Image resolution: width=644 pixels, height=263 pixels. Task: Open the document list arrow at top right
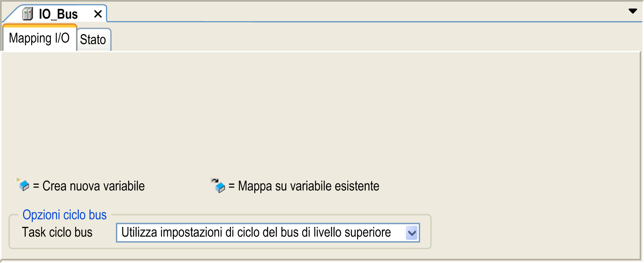point(632,11)
